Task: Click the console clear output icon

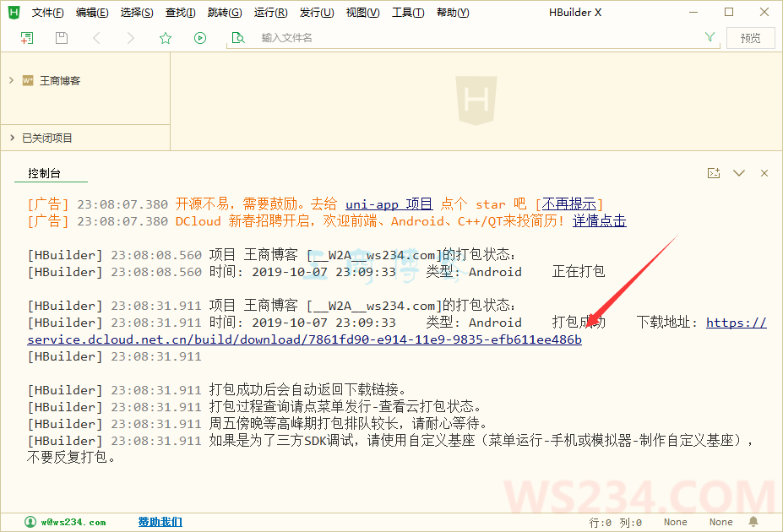Action: click(x=714, y=173)
